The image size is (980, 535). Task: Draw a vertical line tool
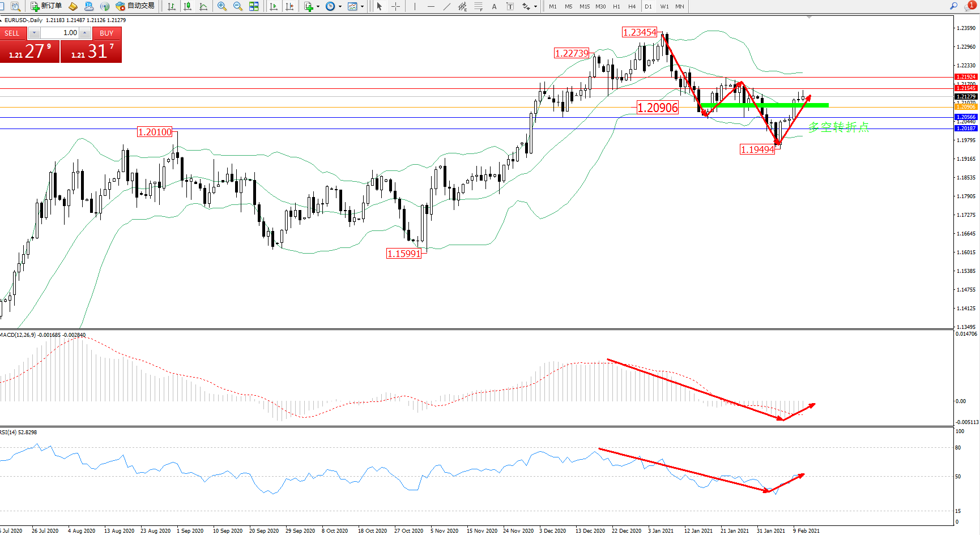point(415,6)
